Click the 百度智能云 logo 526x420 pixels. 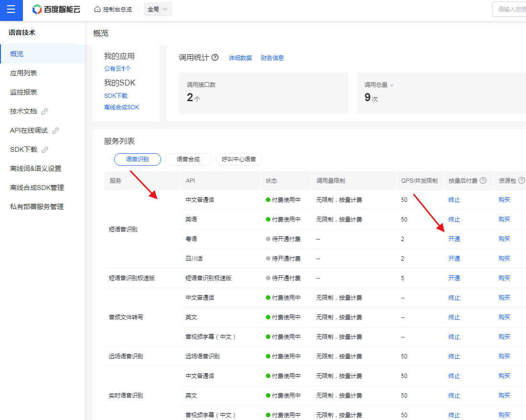pos(56,10)
